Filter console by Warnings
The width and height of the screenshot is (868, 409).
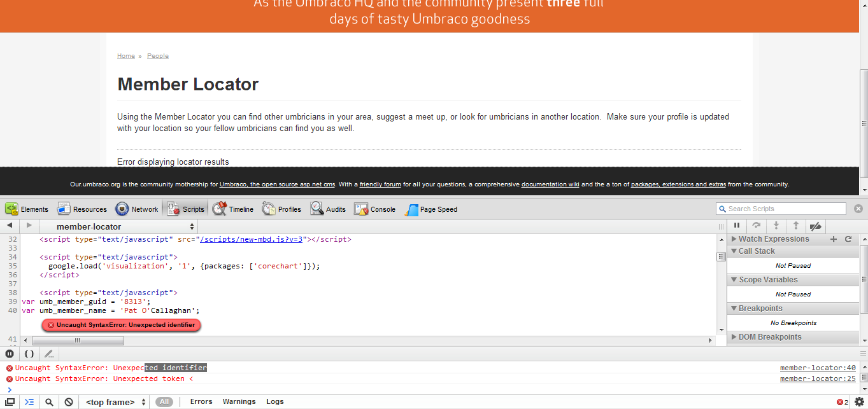click(239, 402)
